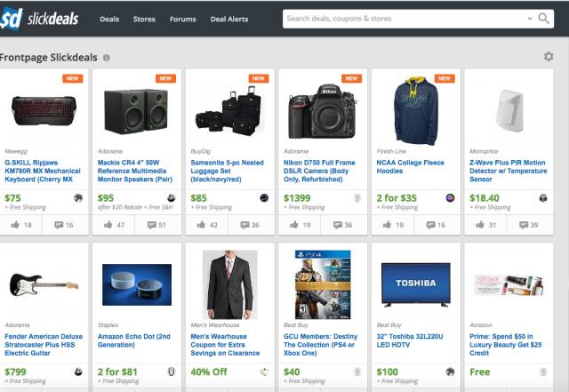Click the 2 for $35 price

click(397, 198)
